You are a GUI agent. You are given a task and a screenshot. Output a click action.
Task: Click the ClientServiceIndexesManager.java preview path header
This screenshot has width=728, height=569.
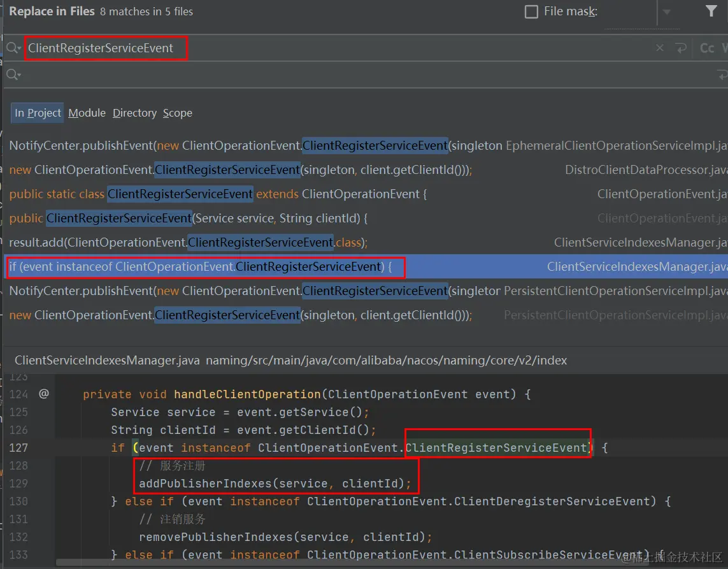point(290,361)
